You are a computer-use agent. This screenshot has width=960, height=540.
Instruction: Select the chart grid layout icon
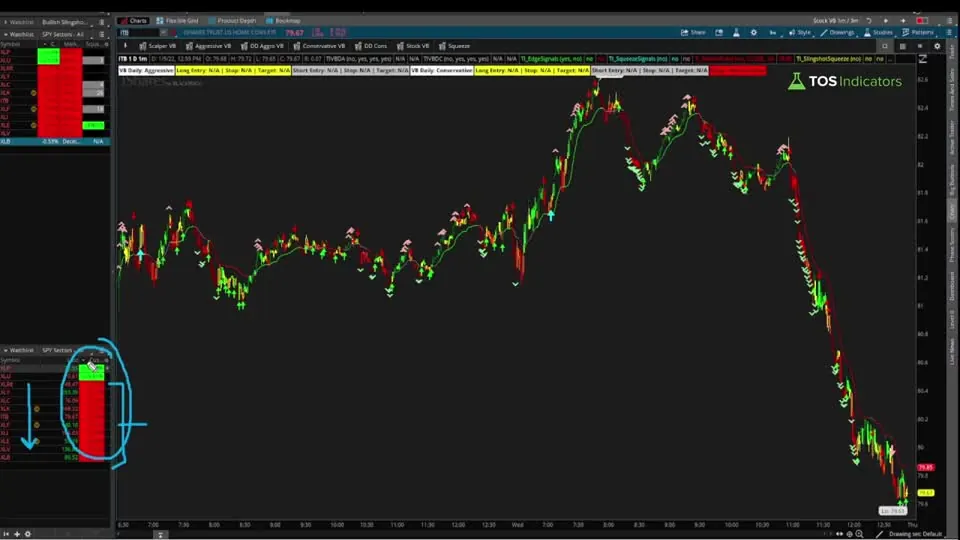pos(902,46)
